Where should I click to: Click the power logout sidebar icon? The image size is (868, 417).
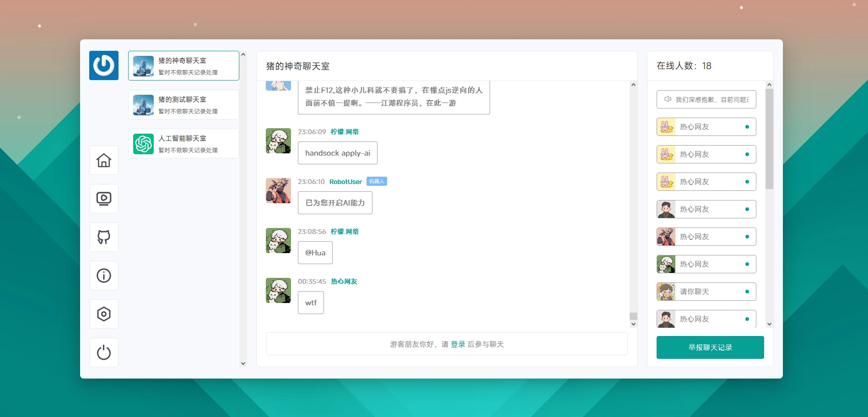(103, 352)
